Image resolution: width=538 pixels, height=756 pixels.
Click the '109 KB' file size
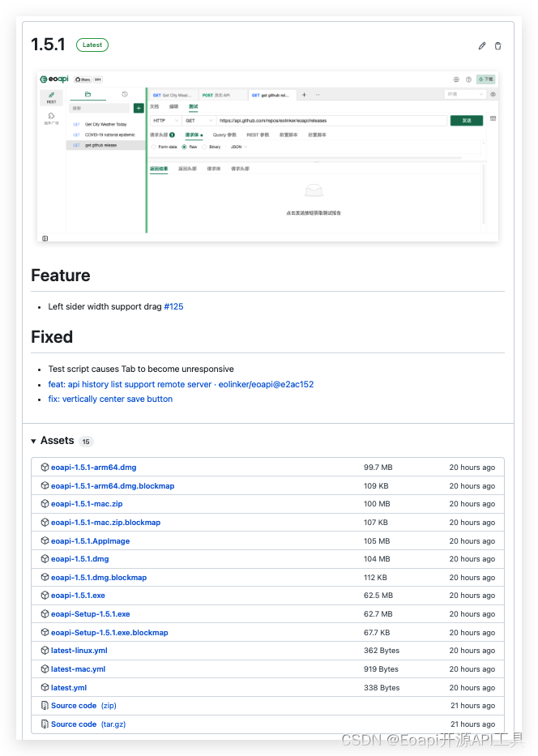[x=376, y=486]
